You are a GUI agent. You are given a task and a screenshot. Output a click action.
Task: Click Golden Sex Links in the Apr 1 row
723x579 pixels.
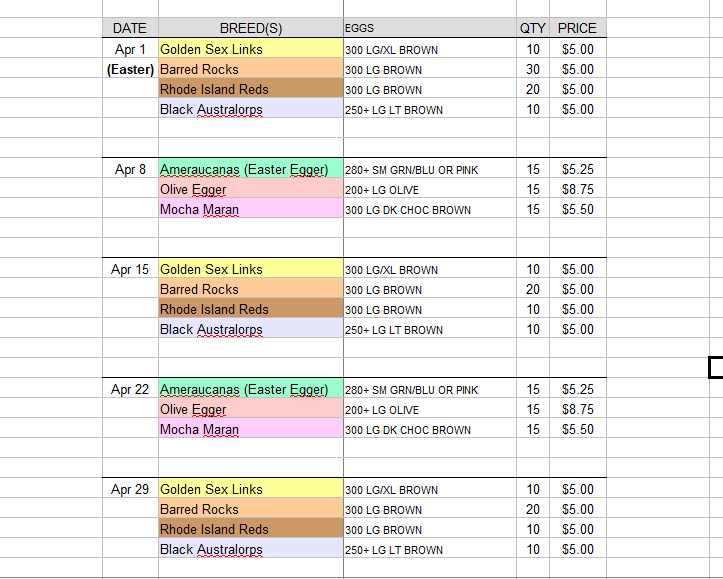click(x=250, y=49)
